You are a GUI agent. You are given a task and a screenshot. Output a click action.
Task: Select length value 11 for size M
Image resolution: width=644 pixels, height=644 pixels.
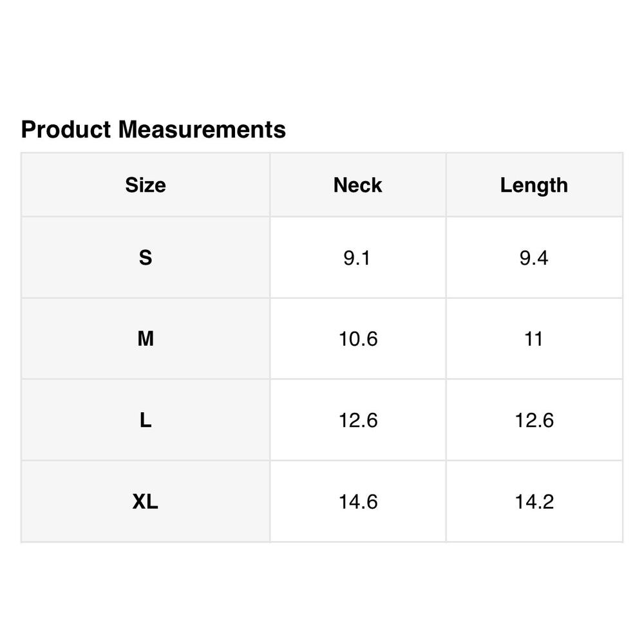pyautogui.click(x=534, y=339)
